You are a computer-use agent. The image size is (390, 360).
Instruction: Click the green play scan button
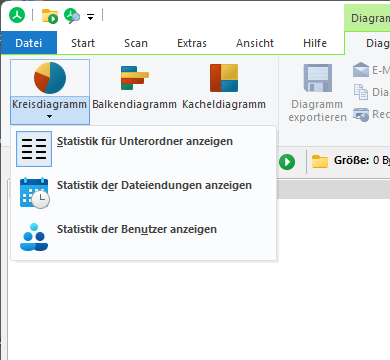coord(287,162)
